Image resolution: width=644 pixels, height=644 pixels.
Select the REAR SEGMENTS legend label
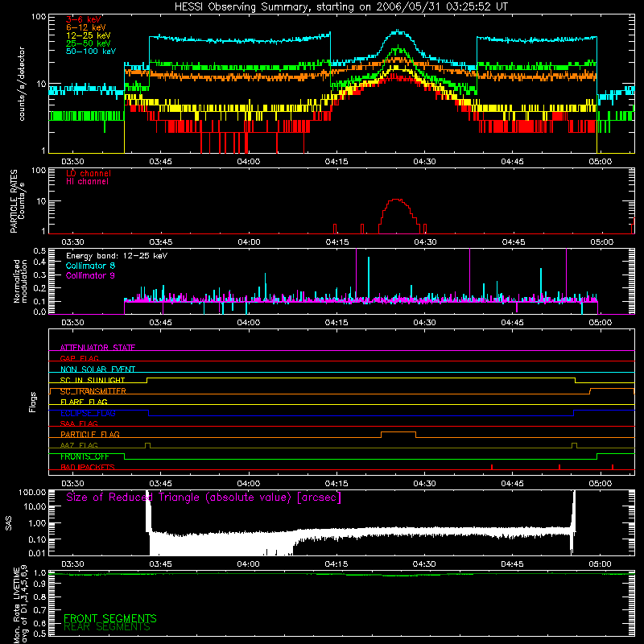click(107, 627)
